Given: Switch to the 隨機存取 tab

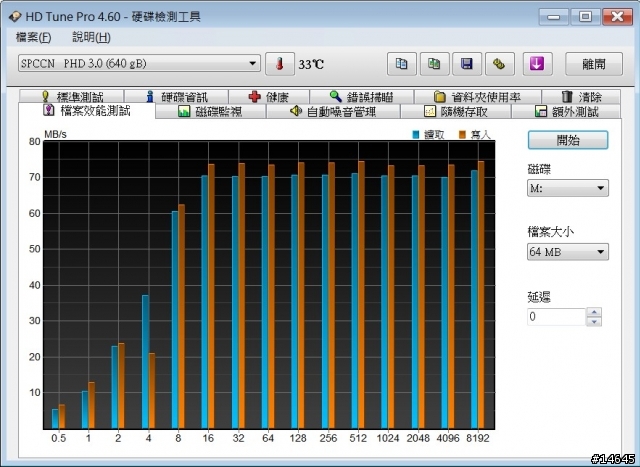Looking at the screenshot, I should tap(456, 111).
